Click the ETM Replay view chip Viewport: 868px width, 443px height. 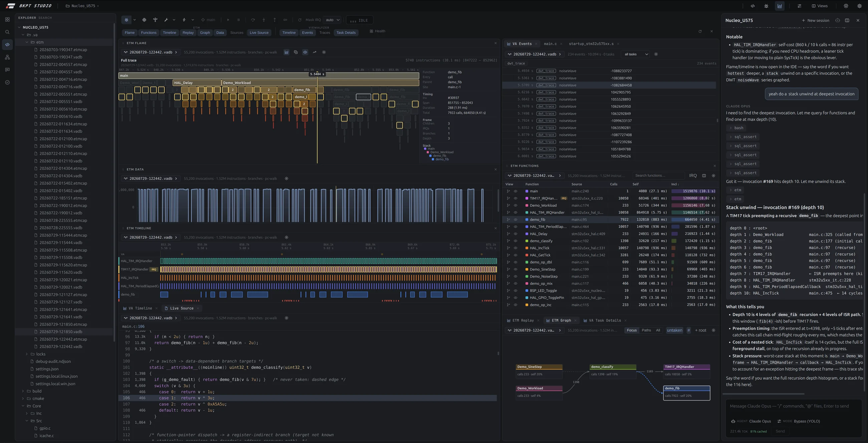pos(188,33)
